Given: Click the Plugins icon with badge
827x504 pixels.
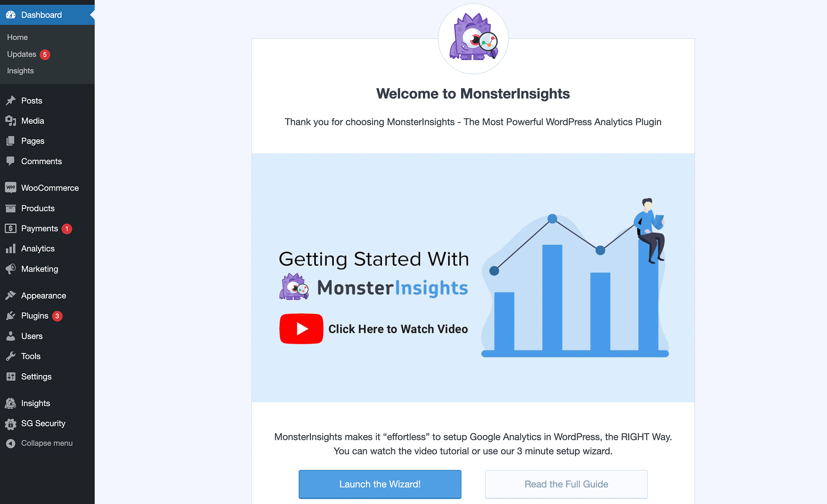Looking at the screenshot, I should pos(34,315).
